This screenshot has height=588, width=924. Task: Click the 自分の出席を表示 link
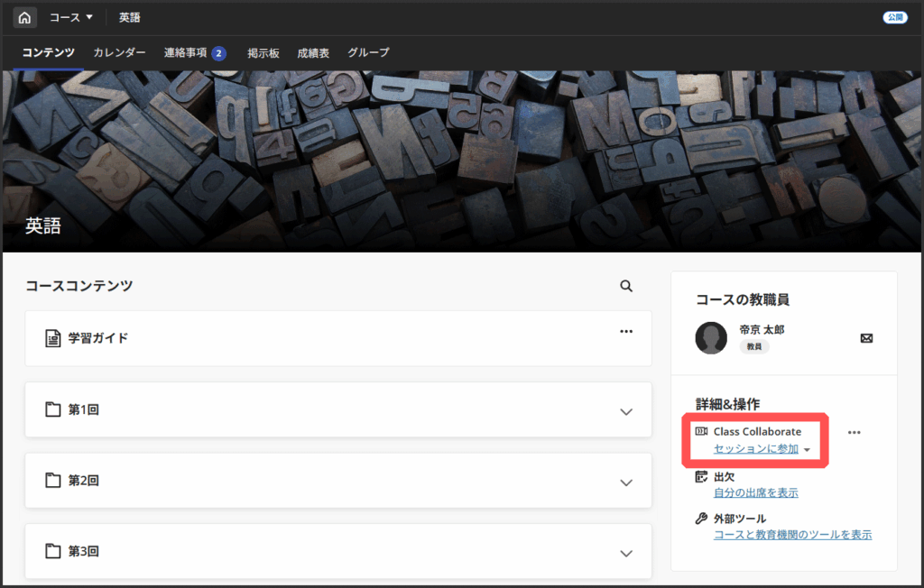[755, 492]
